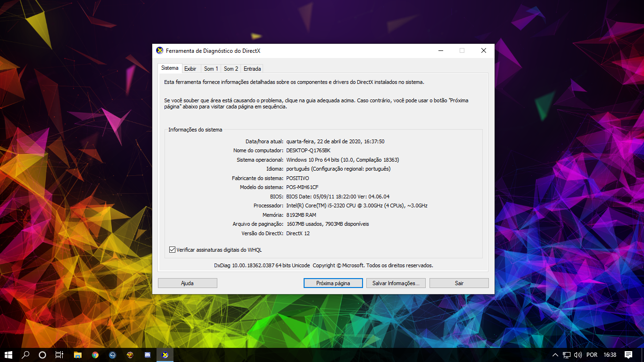This screenshot has width=644, height=362.
Task: Click the Ajuda button
Action: click(x=188, y=283)
